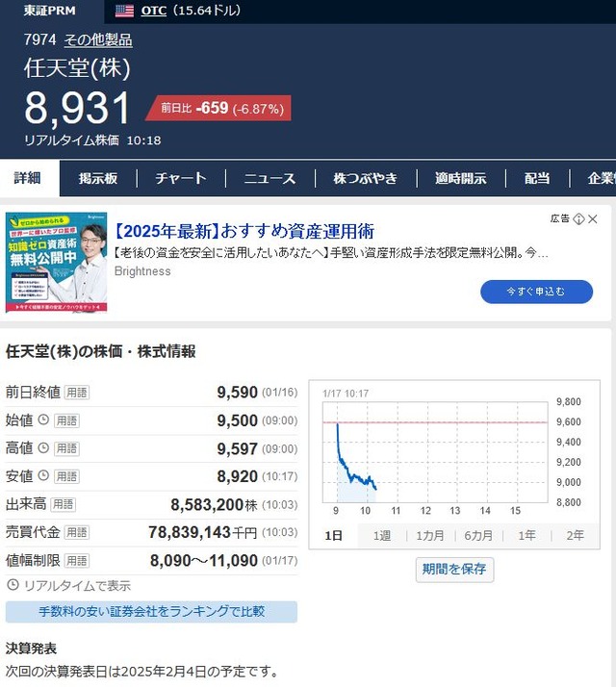616x687 pixels.
Task: Click the 安値 value 8,920
Action: pos(237,476)
